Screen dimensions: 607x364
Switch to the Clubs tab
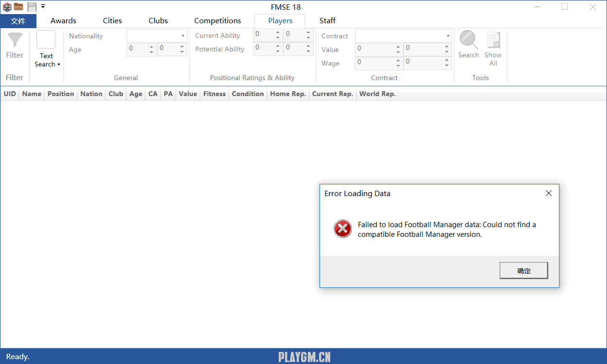(x=158, y=21)
